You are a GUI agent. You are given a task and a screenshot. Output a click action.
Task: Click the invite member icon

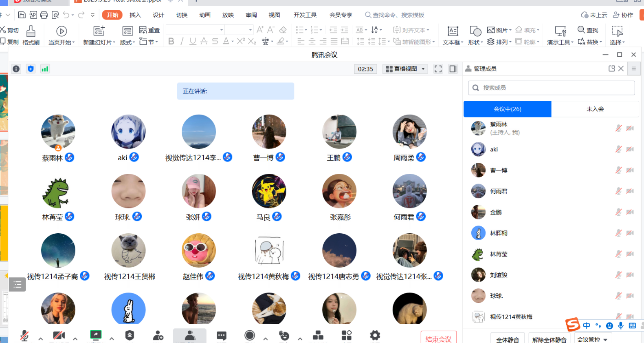pyautogui.click(x=158, y=335)
